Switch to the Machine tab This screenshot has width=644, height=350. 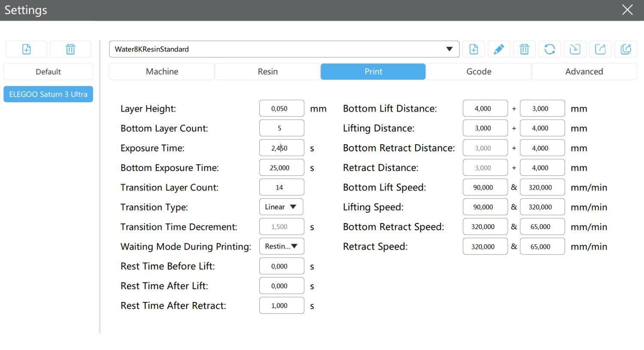162,72
